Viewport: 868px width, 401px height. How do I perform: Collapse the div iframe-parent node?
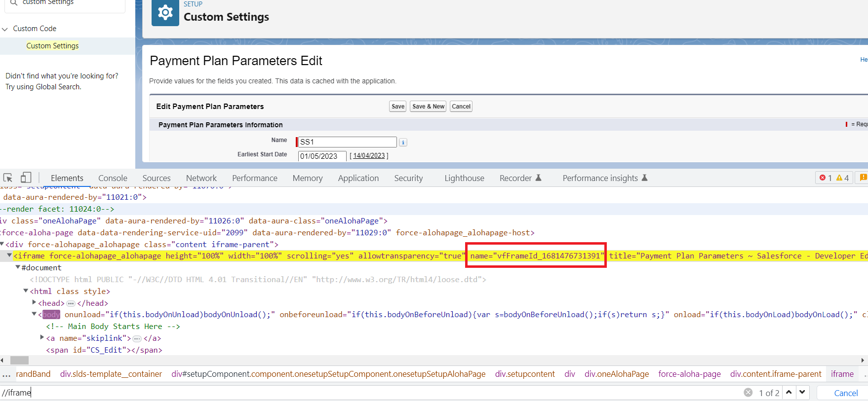click(2, 244)
